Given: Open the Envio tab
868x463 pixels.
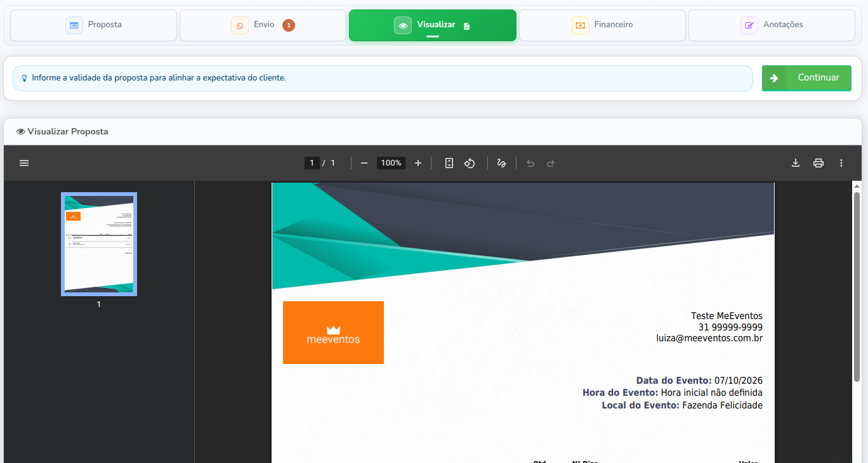Looking at the screenshot, I should tap(263, 25).
